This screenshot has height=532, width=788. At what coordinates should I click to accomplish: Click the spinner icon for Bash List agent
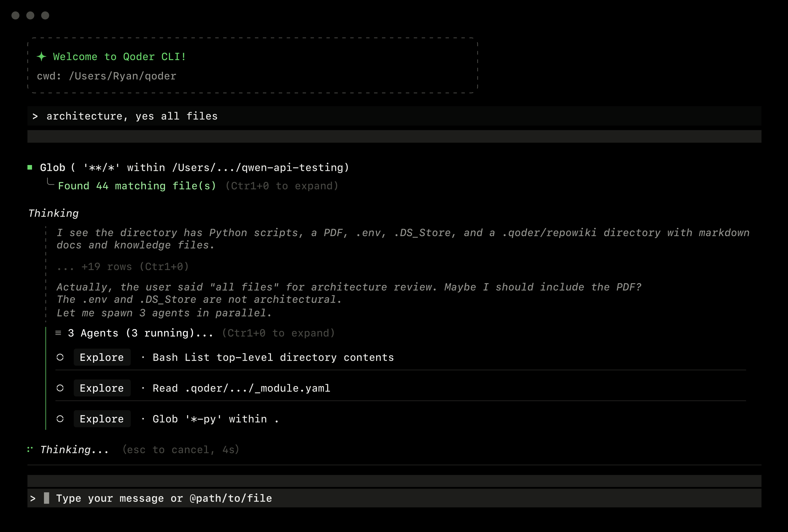pos(60,357)
